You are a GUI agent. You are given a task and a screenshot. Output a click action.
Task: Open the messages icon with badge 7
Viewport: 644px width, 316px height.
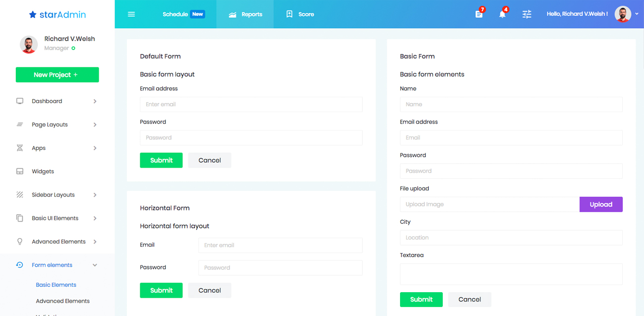[x=479, y=14]
